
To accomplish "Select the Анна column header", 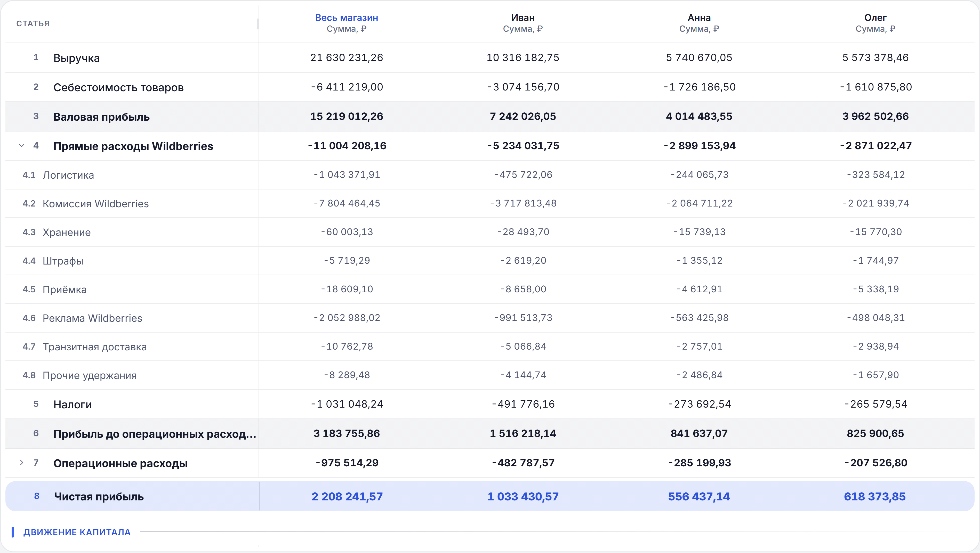I will coord(699,18).
